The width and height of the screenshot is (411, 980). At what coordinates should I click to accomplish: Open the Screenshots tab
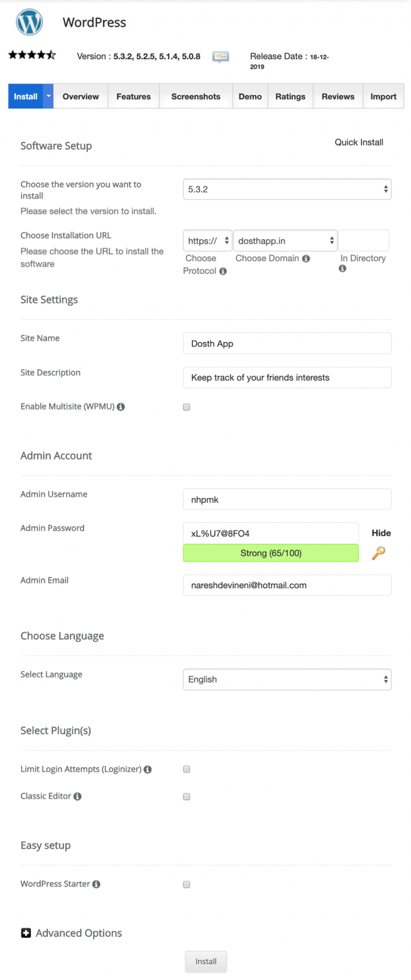195,96
